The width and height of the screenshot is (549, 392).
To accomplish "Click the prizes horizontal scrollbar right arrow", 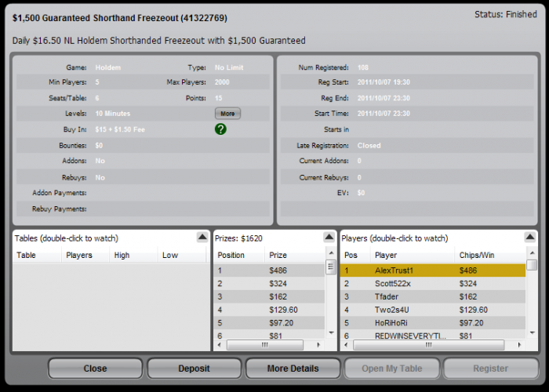I will tap(318, 345).
